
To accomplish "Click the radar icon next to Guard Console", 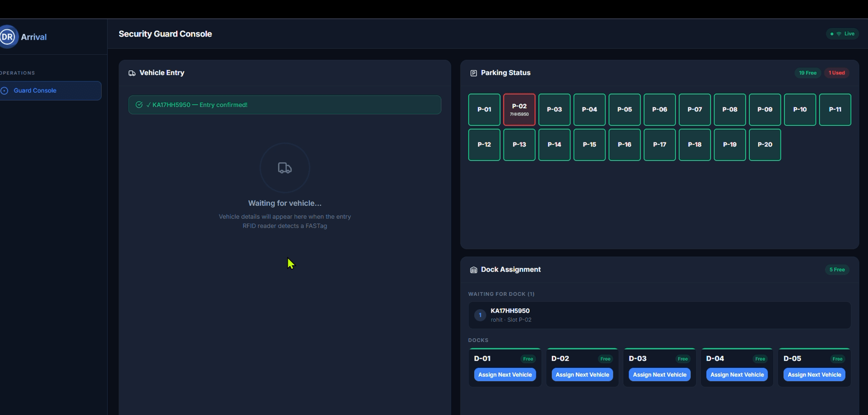I will coord(5,90).
